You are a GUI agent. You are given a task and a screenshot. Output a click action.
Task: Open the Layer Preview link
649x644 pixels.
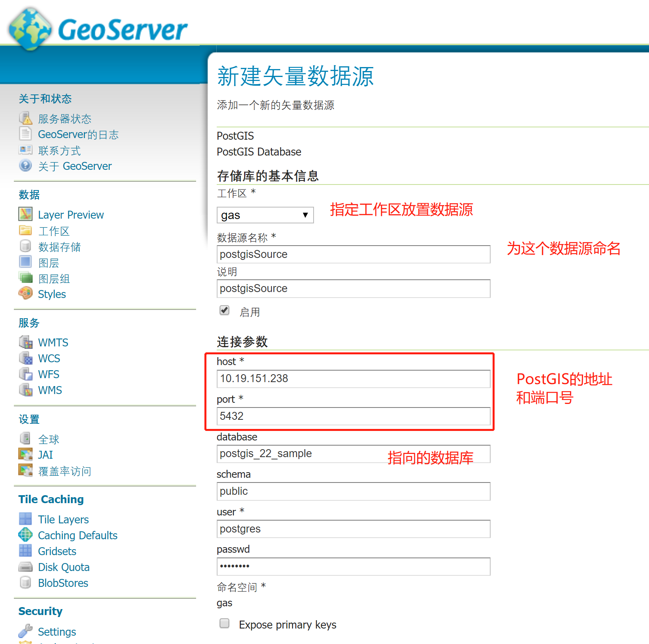(71, 215)
